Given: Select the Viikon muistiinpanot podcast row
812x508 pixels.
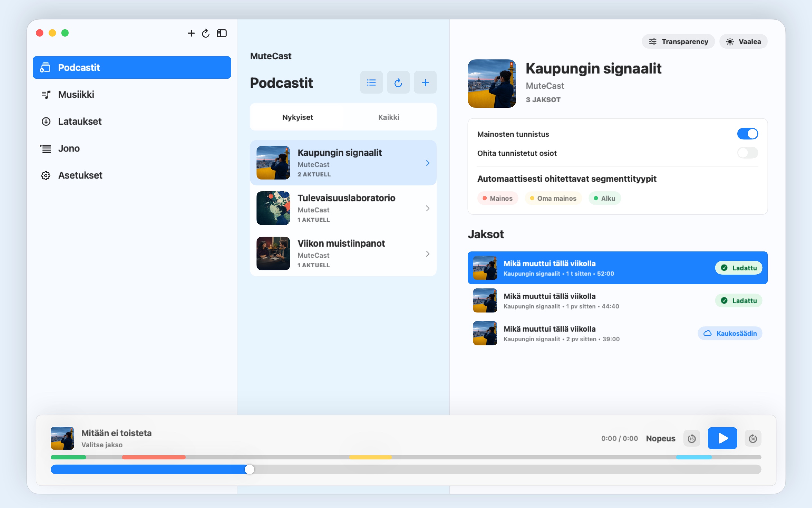Looking at the screenshot, I should (x=343, y=253).
